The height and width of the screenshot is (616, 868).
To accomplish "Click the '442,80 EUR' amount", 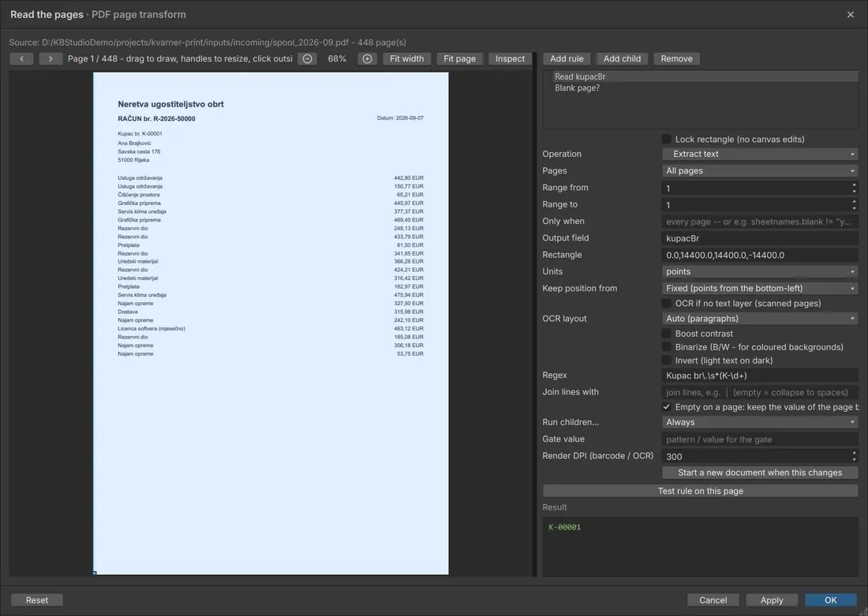I will (x=409, y=177).
